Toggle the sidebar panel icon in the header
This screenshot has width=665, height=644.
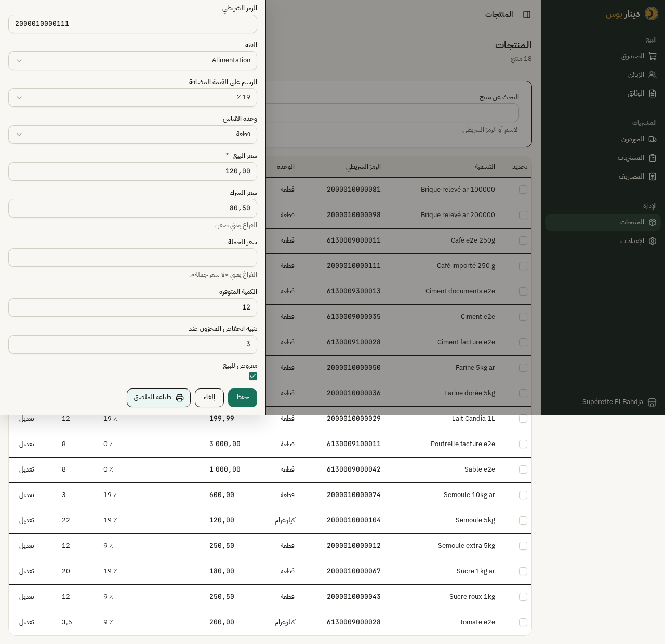527,15
